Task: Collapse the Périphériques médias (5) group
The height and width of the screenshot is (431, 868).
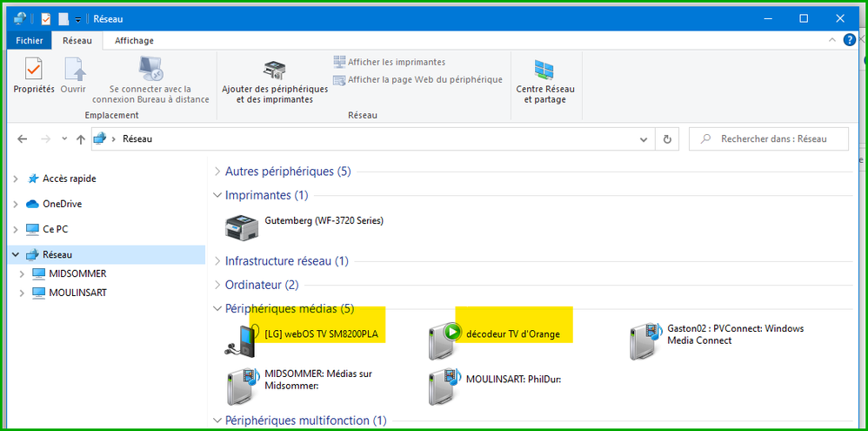Action: point(217,308)
